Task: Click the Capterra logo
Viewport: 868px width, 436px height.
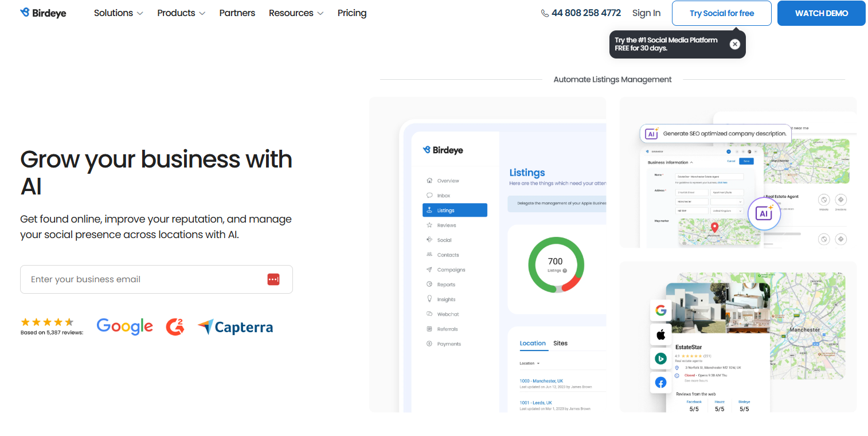Action: [235, 327]
